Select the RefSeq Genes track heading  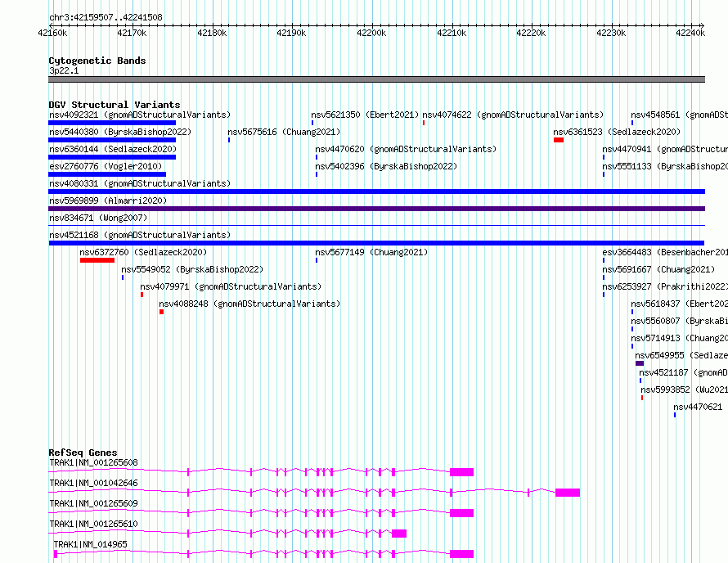pos(83,453)
